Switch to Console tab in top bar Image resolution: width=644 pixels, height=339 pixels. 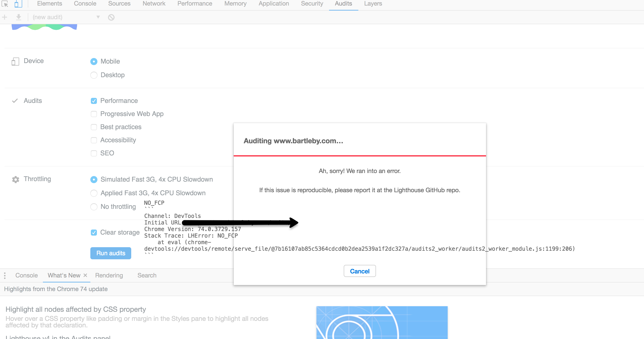pyautogui.click(x=85, y=4)
